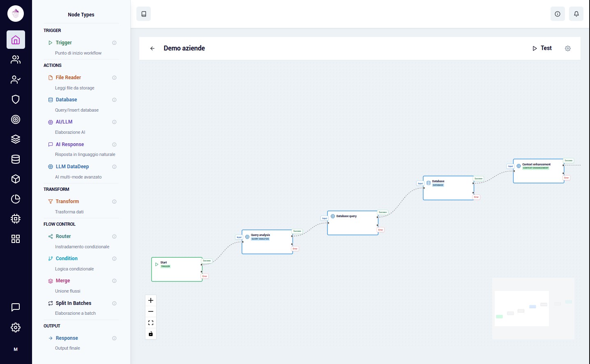Run the workflow with Test button
This screenshot has width=590, height=364.
[x=542, y=48]
